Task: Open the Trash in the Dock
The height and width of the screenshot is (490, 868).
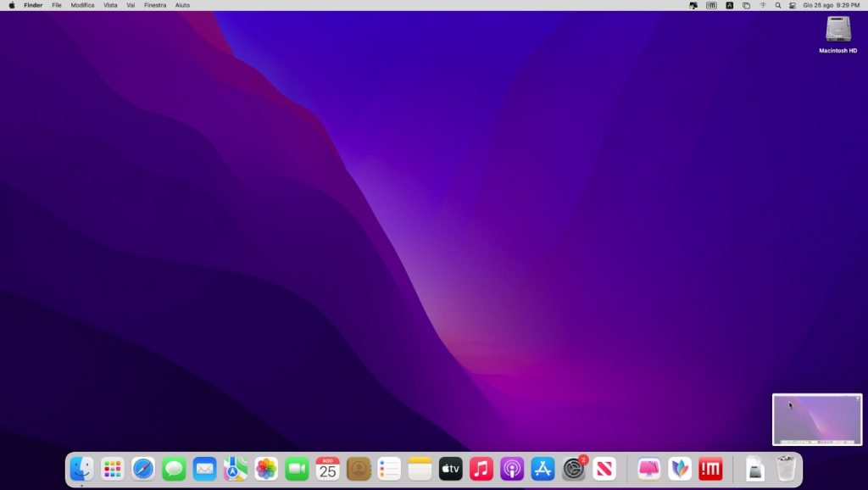Action: click(787, 468)
